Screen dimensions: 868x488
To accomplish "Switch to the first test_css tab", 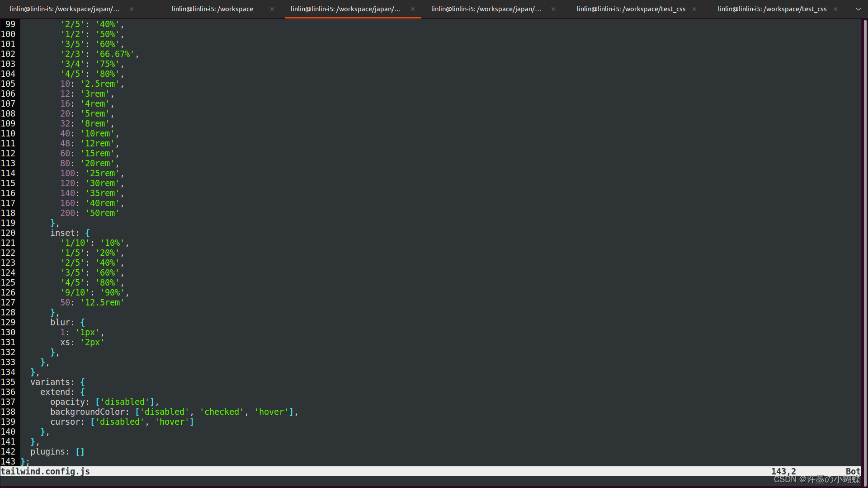I will tap(631, 9).
